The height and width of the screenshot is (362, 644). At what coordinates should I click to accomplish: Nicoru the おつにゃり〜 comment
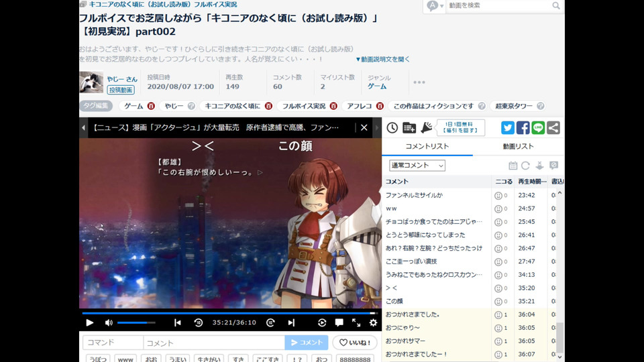498,328
